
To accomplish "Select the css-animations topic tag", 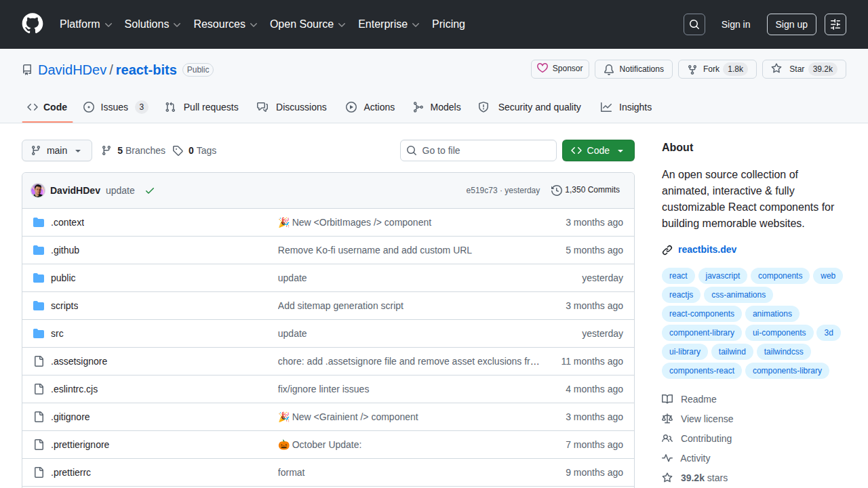I will click(738, 295).
